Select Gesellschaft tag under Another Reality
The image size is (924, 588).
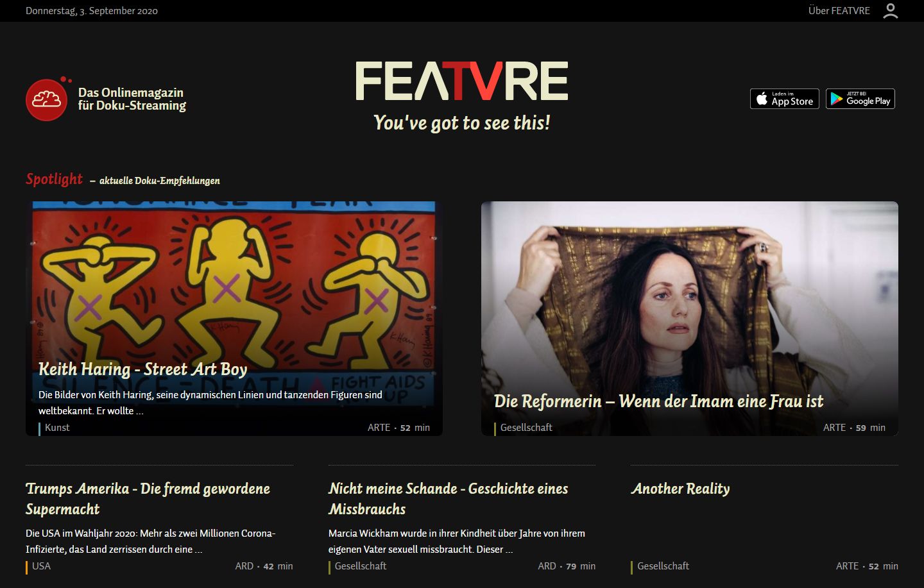click(663, 566)
